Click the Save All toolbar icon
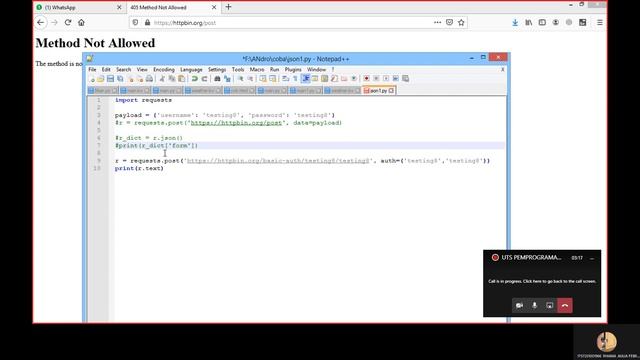Screen dimensions: 640x360 tap(120, 78)
